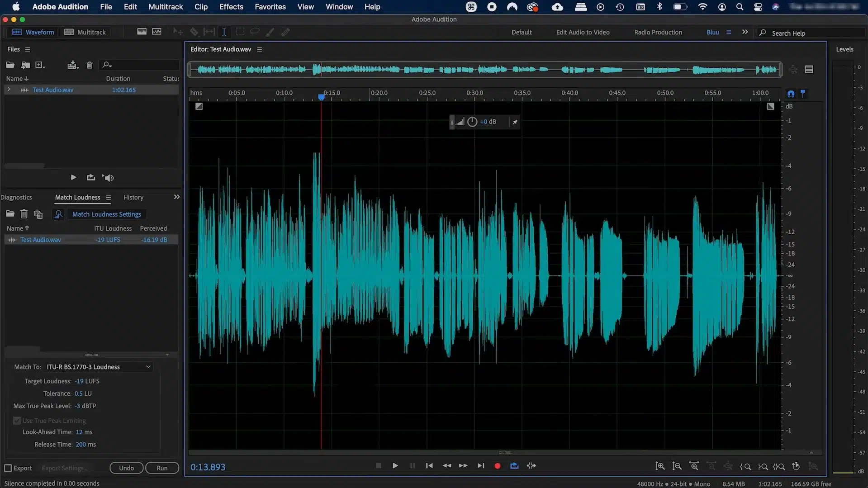868x488 pixels.
Task: Expand Test Audio.wav in Files list
Action: [9, 90]
